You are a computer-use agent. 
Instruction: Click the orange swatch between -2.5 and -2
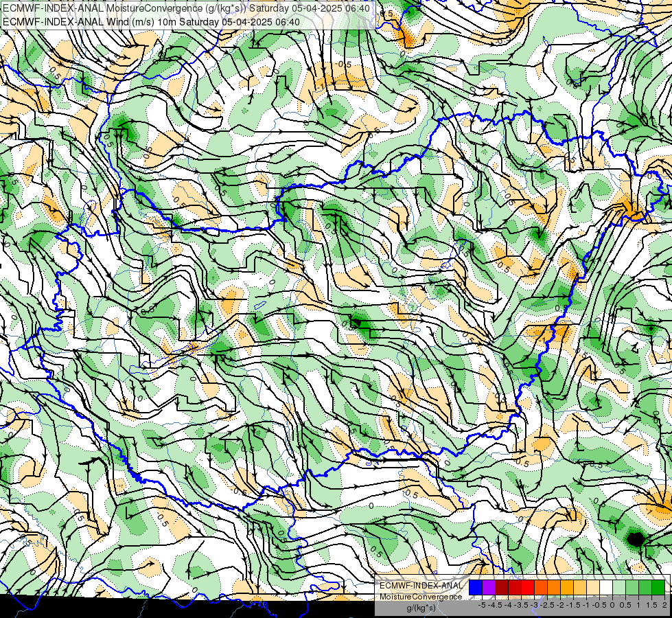[554, 588]
